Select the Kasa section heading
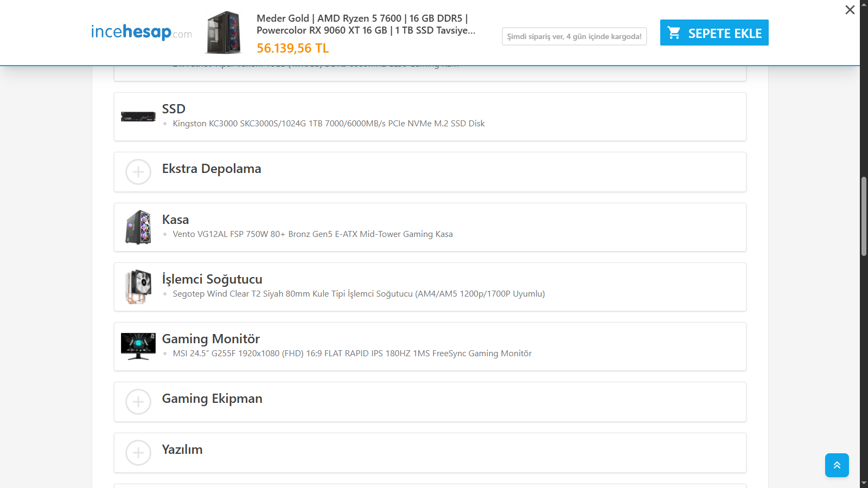This screenshot has width=868, height=488. [x=175, y=220]
